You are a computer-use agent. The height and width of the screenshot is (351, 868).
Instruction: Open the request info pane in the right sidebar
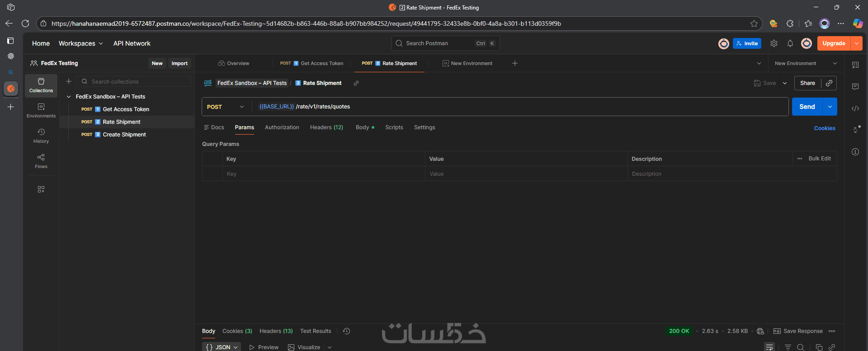(x=855, y=152)
